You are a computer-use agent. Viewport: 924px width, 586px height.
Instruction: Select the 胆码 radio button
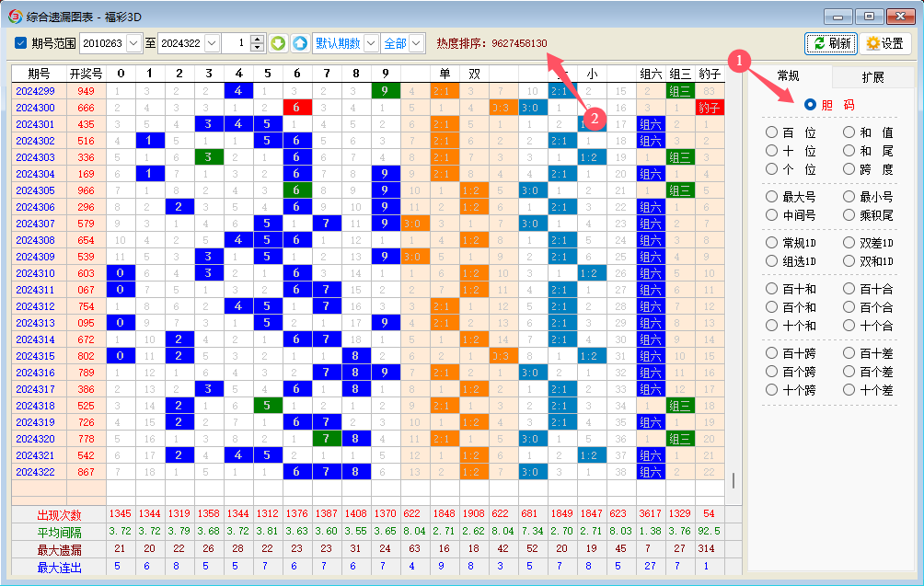click(810, 104)
